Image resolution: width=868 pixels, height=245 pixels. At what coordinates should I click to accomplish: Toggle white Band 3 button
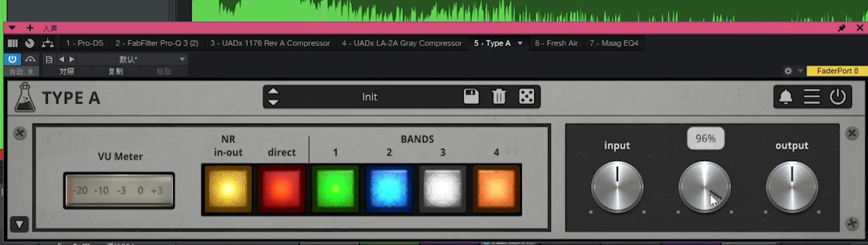pyautogui.click(x=442, y=189)
